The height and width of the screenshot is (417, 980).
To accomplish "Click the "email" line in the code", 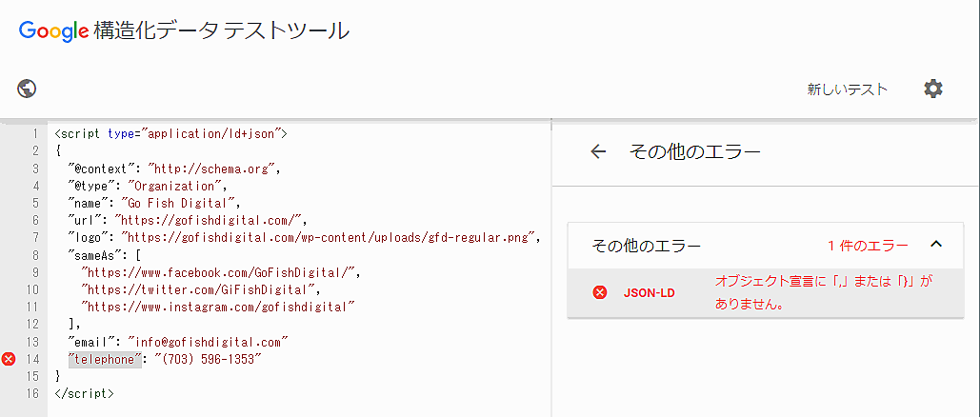I will [x=178, y=342].
